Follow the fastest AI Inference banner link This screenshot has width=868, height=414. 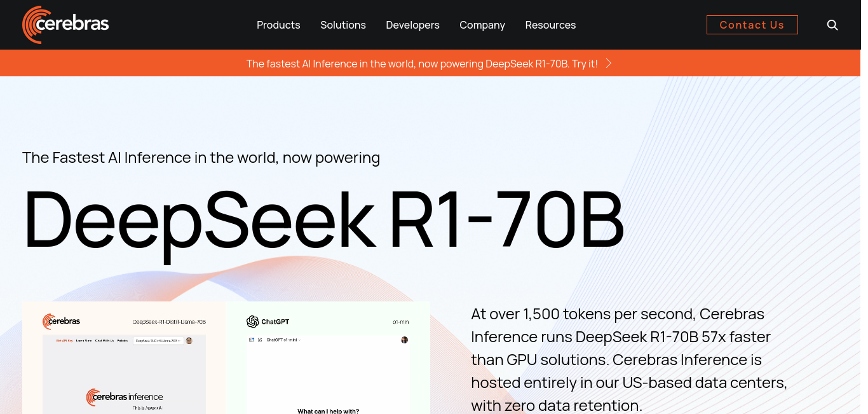422,64
